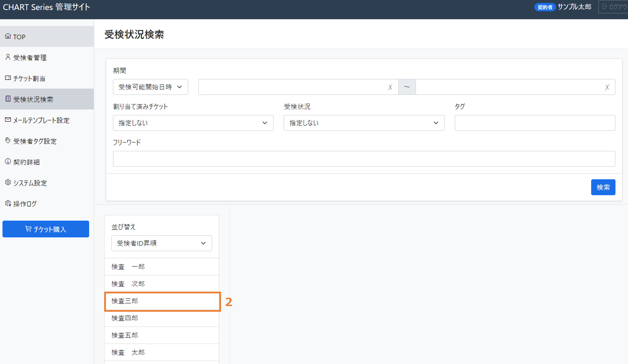Click the 検索 button
Viewport: 628px width, 364px height.
point(603,187)
